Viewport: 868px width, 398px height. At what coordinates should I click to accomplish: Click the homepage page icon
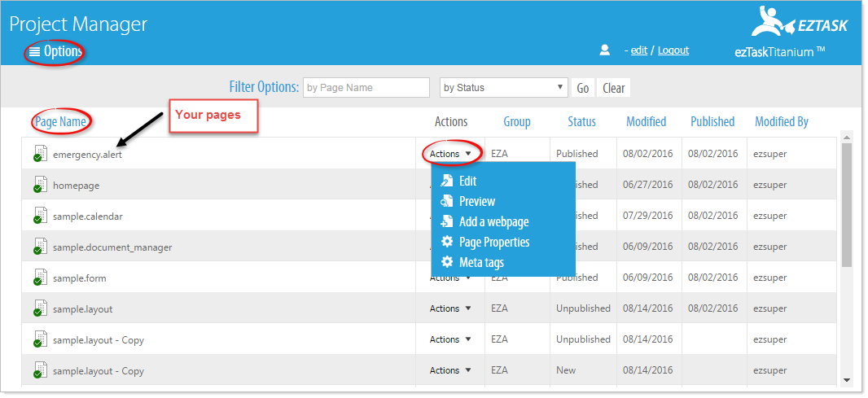tap(40, 185)
